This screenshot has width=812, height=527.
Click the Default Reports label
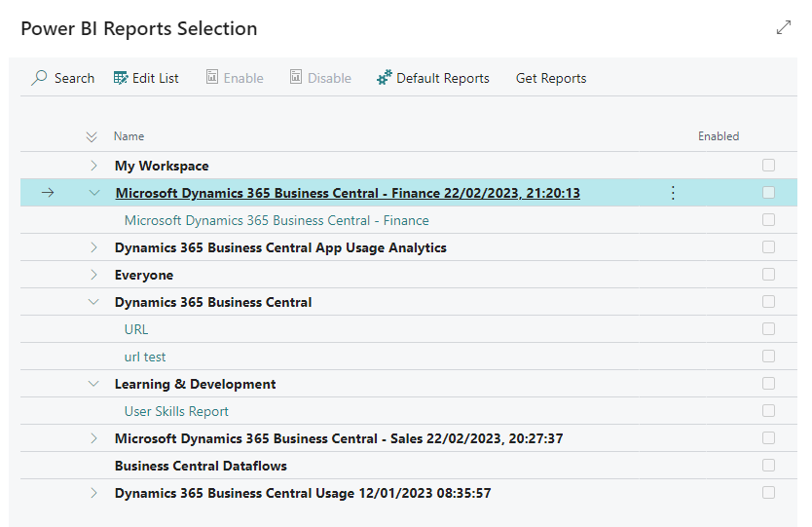(x=443, y=78)
